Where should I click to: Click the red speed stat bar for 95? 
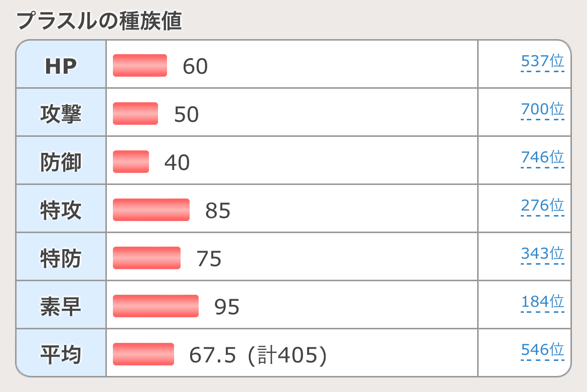coord(156,306)
